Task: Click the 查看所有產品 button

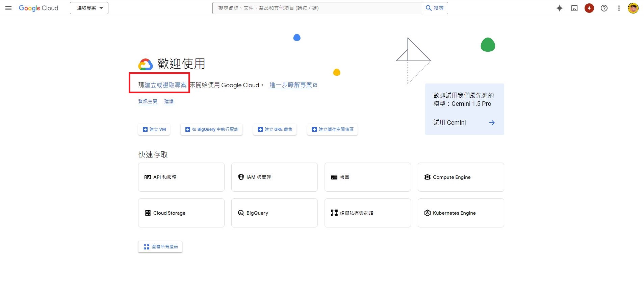Action: click(160, 247)
